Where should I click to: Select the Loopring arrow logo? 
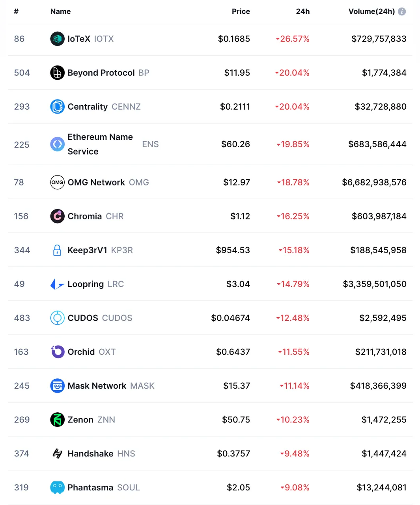click(x=57, y=284)
